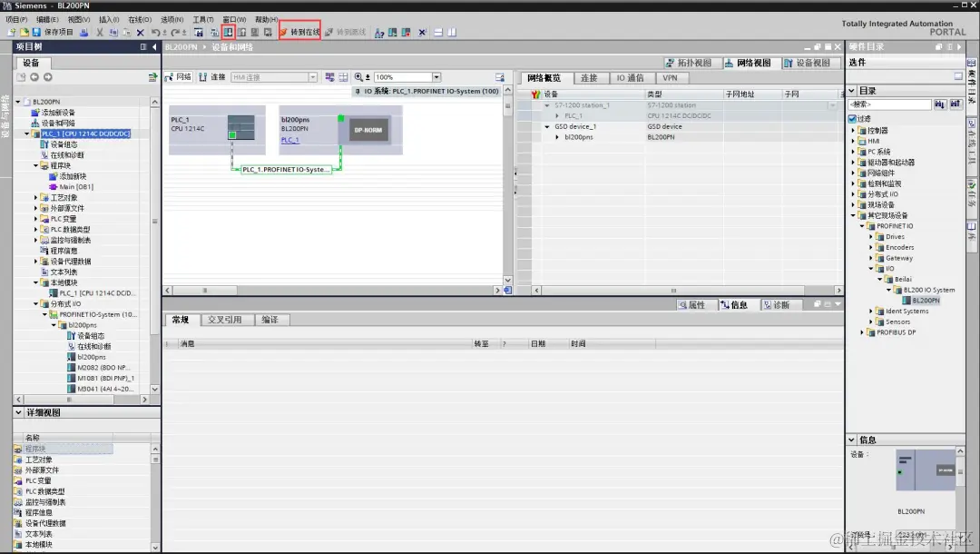Save the project with 保存项目

coord(54,32)
